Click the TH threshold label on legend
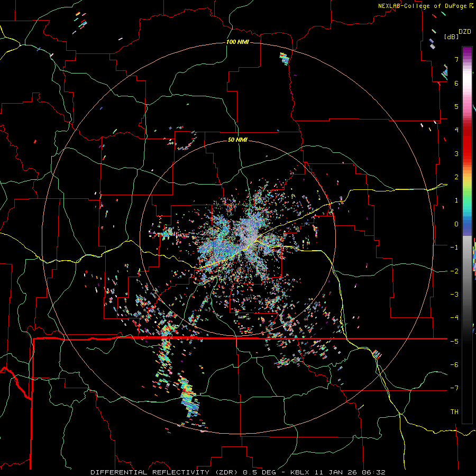Screen dimensions: 476x476 point(454,412)
